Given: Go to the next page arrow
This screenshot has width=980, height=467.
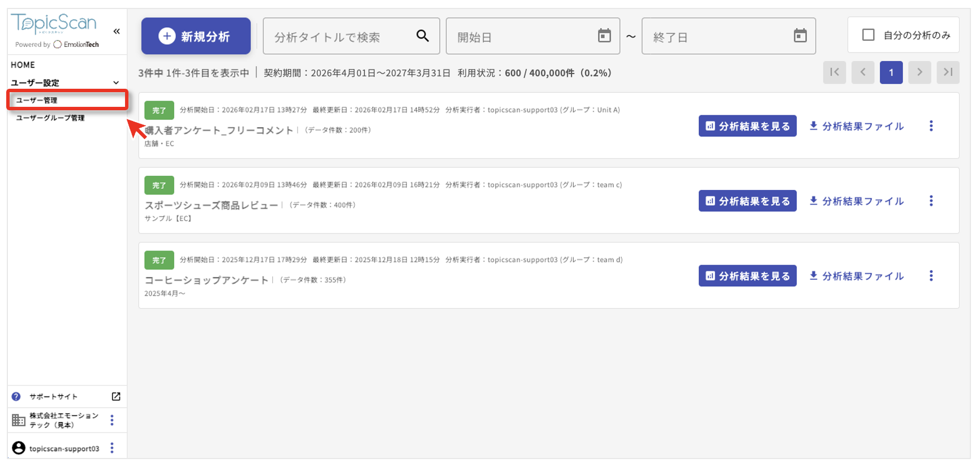Looking at the screenshot, I should [x=919, y=72].
